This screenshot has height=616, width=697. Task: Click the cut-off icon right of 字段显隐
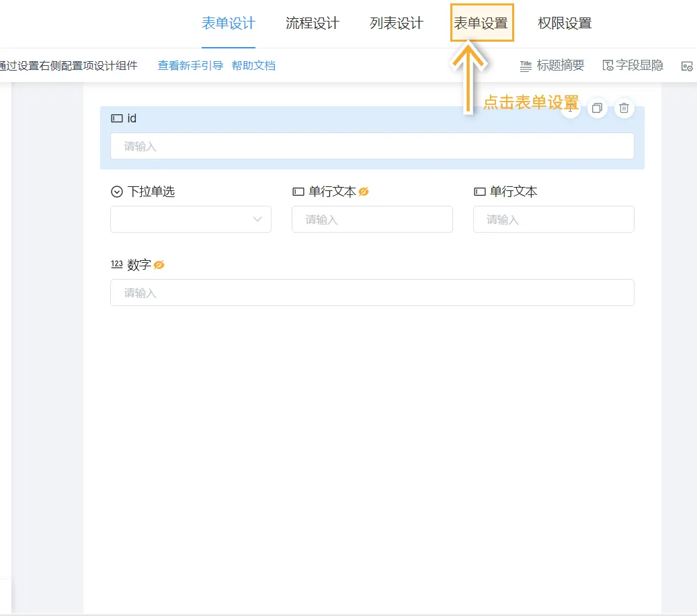pyautogui.click(x=687, y=66)
